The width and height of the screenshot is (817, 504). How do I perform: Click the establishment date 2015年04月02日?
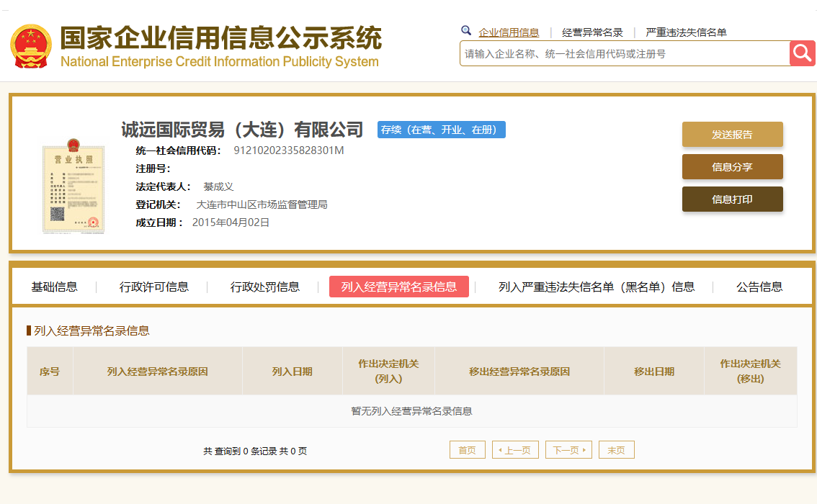coord(231,222)
